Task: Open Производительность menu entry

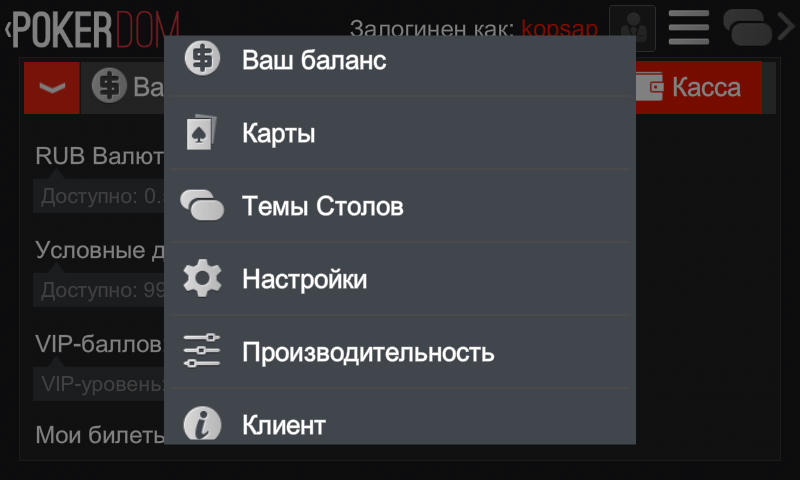Action: click(x=400, y=351)
